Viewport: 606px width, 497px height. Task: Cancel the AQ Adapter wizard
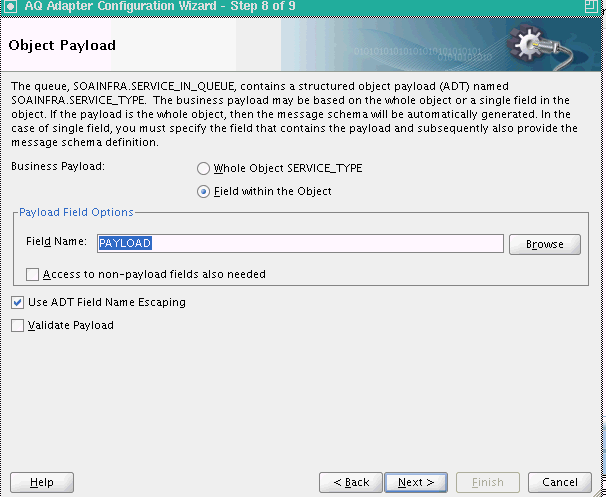(560, 482)
